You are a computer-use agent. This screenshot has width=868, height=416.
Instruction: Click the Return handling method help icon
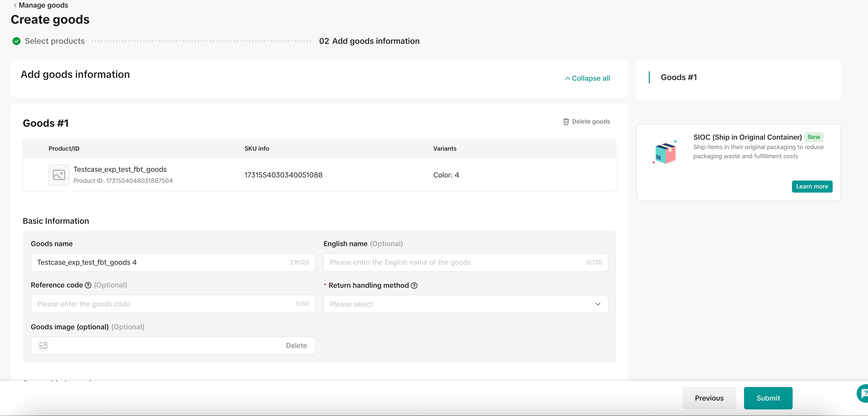(x=414, y=286)
